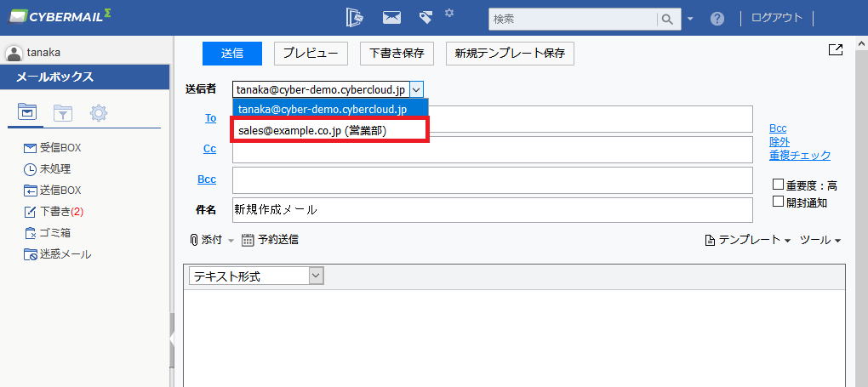Enable the 重要度：高 checkbox
The width and height of the screenshot is (868, 387).
click(x=778, y=185)
